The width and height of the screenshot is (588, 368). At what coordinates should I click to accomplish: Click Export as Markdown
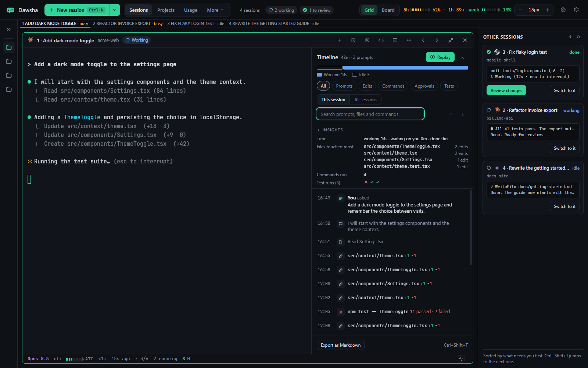coord(341,345)
